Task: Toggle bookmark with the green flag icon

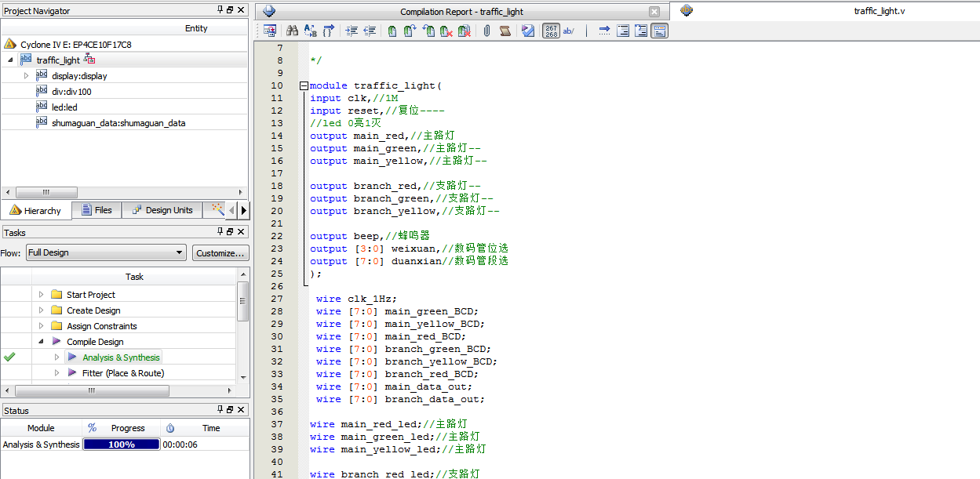Action: [x=392, y=31]
